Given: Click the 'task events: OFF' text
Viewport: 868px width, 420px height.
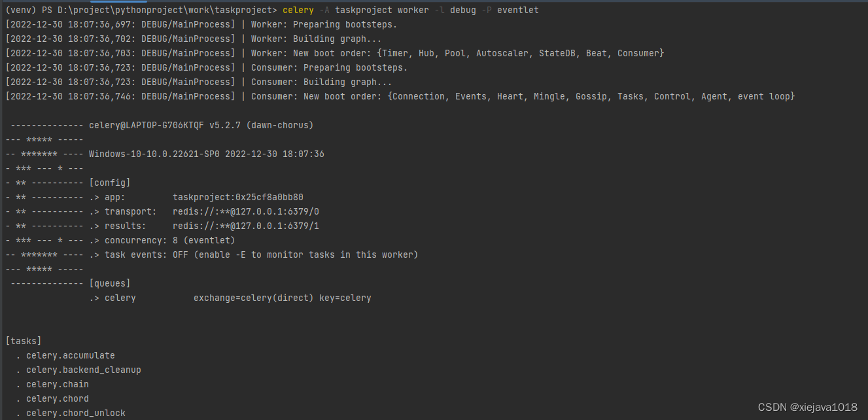Looking at the screenshot, I should click(x=146, y=254).
